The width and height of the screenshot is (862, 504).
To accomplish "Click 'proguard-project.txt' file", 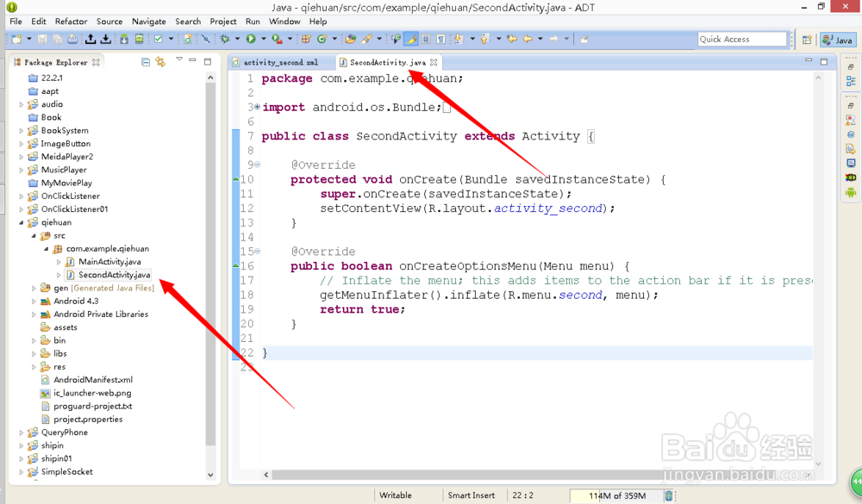I will coord(92,406).
